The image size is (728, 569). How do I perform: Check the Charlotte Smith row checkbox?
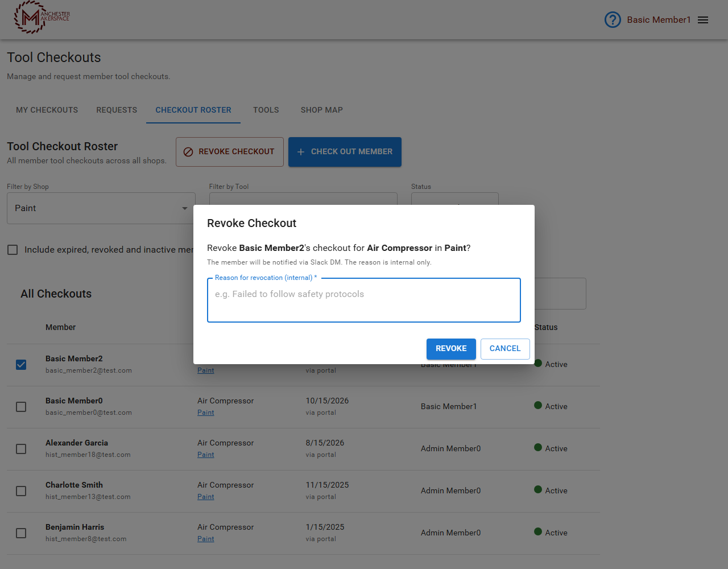(21, 491)
